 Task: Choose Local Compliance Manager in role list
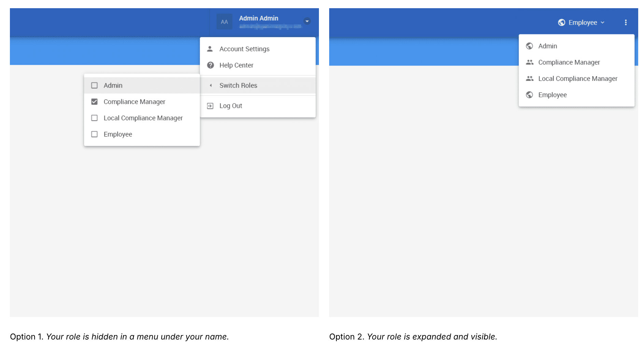click(576, 78)
